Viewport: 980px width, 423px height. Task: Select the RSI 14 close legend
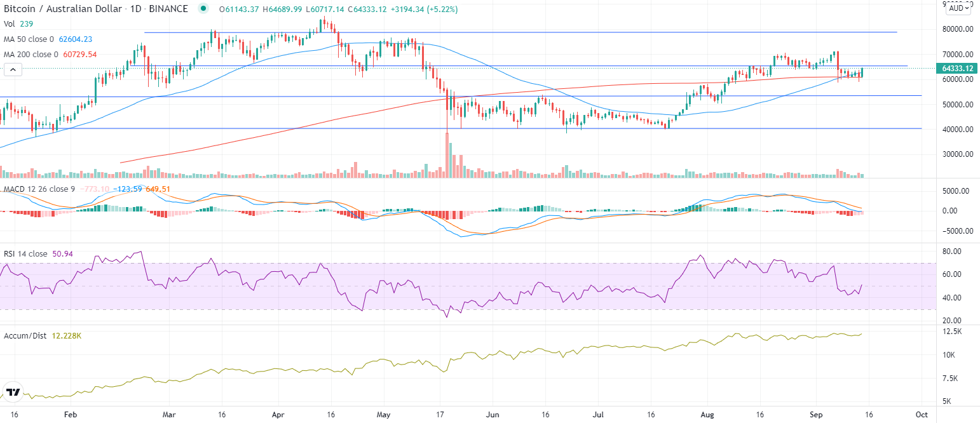(x=25, y=254)
